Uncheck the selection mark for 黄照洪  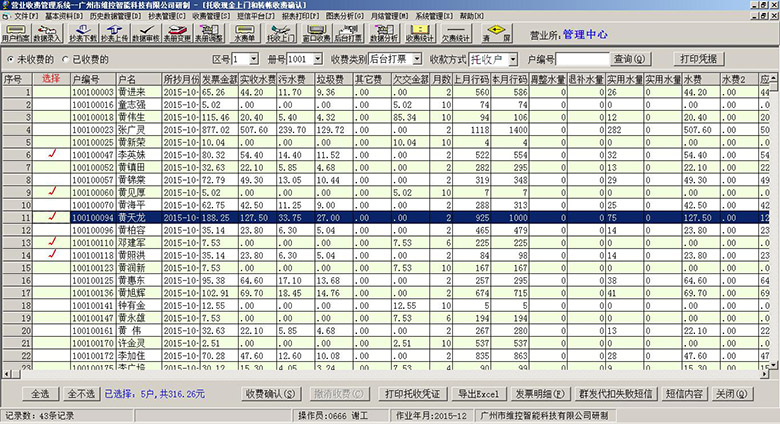[x=52, y=255]
